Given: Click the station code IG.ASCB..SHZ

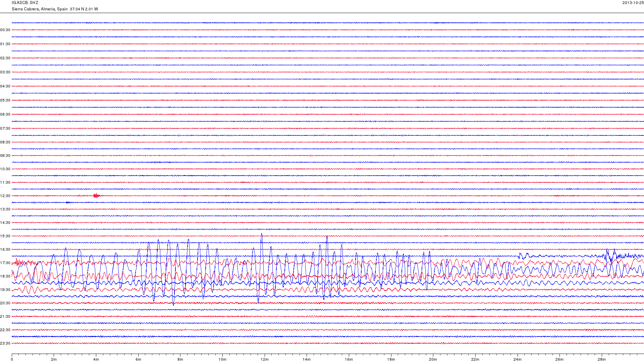Looking at the screenshot, I should (25, 3).
